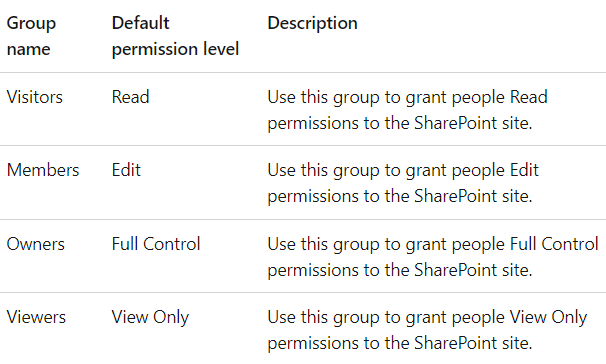The image size is (606, 364).
Task: Select the Owners group name cell
Action: [36, 244]
